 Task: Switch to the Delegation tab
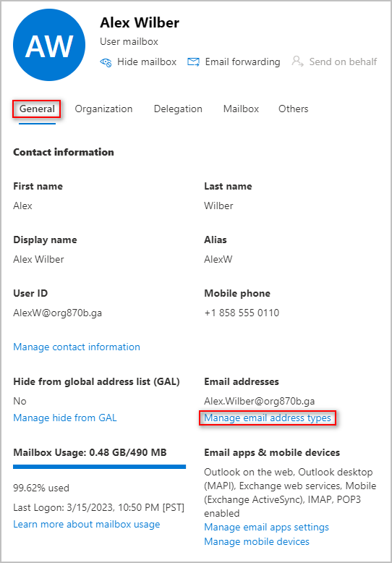[x=178, y=109]
